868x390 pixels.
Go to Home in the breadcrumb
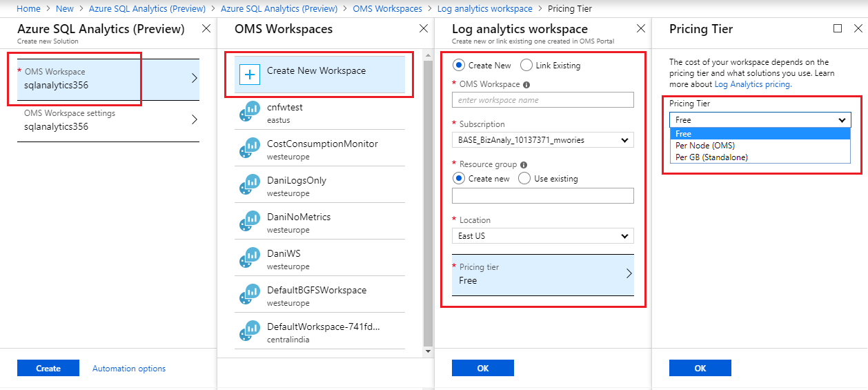click(28, 9)
